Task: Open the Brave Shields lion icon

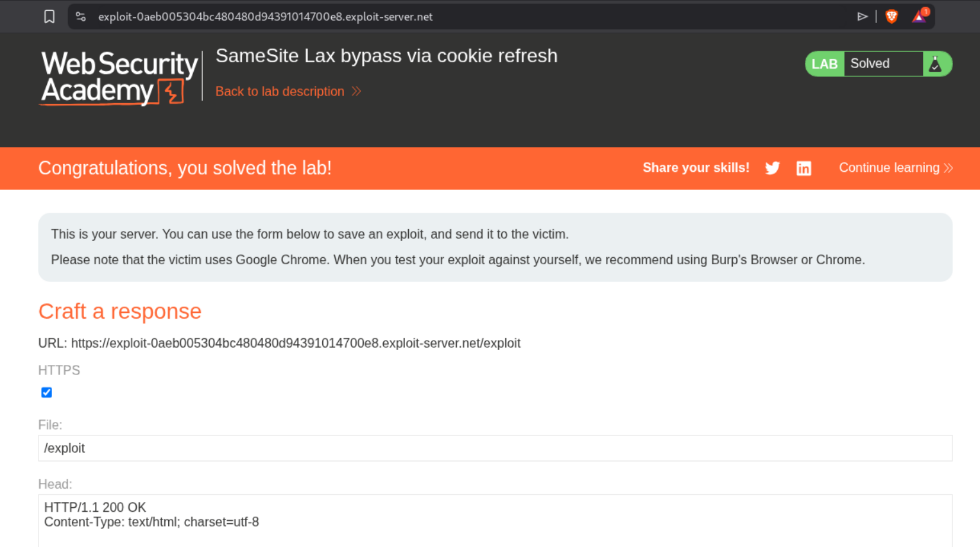Action: click(x=891, y=17)
